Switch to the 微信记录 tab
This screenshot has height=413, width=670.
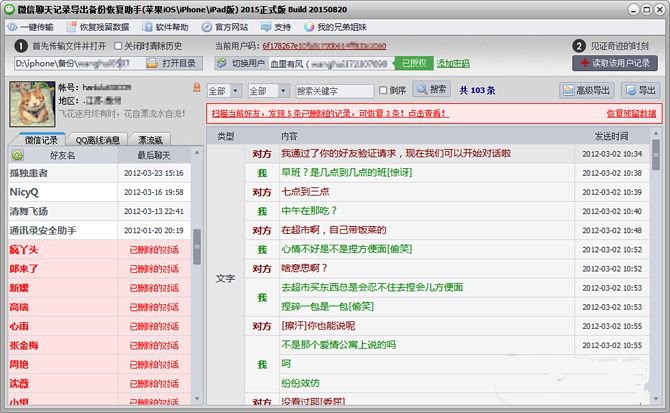click(41, 140)
